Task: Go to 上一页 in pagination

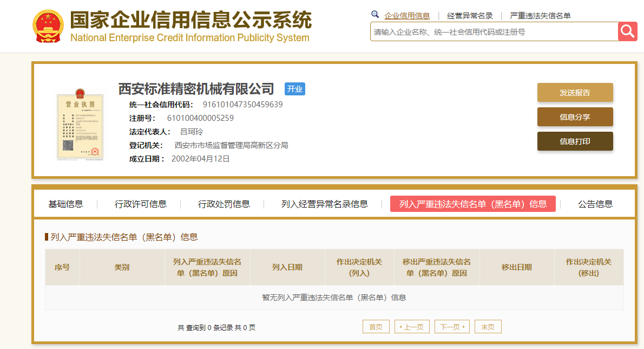Action: click(x=411, y=327)
